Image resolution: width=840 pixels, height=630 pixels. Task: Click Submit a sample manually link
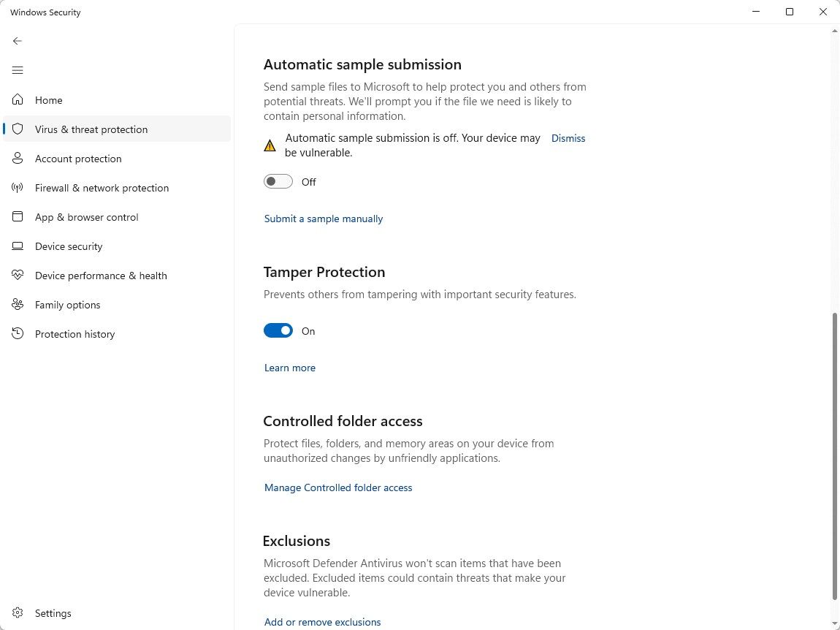click(324, 219)
